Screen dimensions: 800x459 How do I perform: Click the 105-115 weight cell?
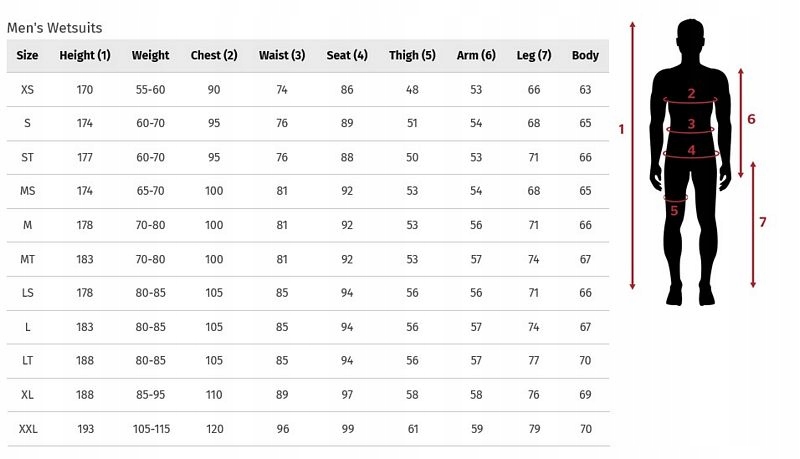[x=151, y=429]
